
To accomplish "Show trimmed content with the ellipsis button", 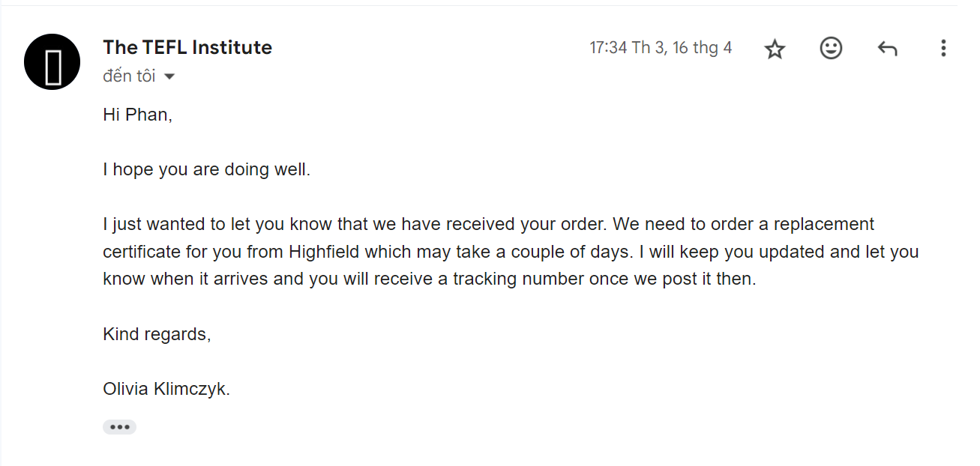I will pos(119,427).
